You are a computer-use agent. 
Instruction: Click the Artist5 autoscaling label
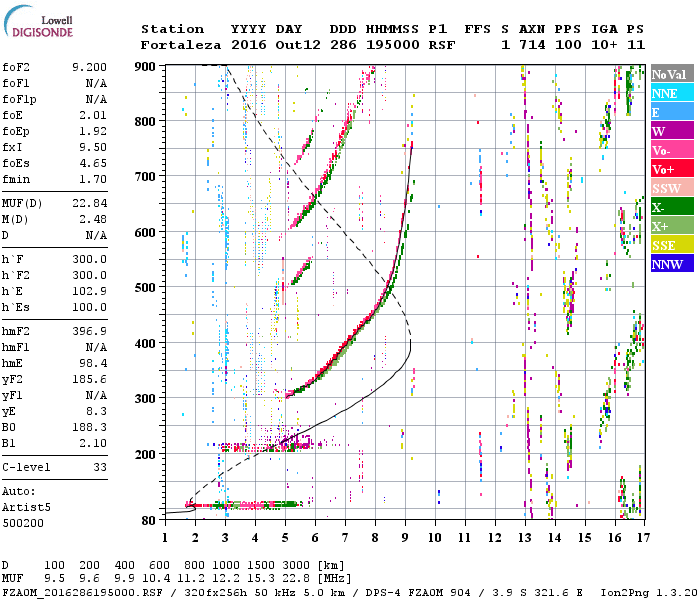tap(26, 508)
